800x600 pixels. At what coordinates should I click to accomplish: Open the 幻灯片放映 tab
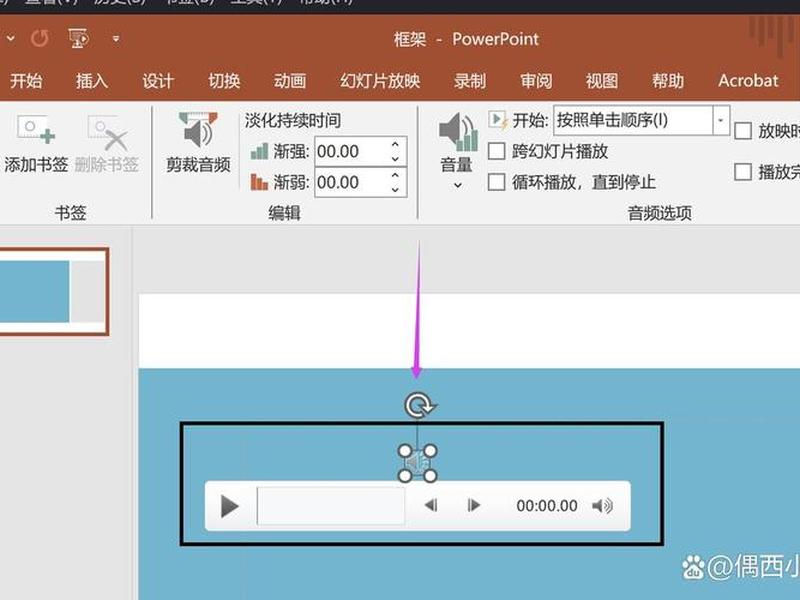coord(380,81)
